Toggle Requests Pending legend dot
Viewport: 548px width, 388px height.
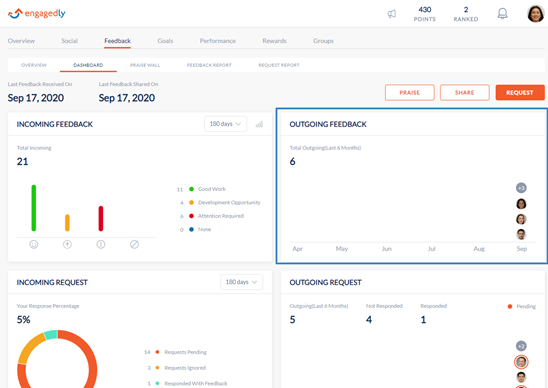(157, 352)
